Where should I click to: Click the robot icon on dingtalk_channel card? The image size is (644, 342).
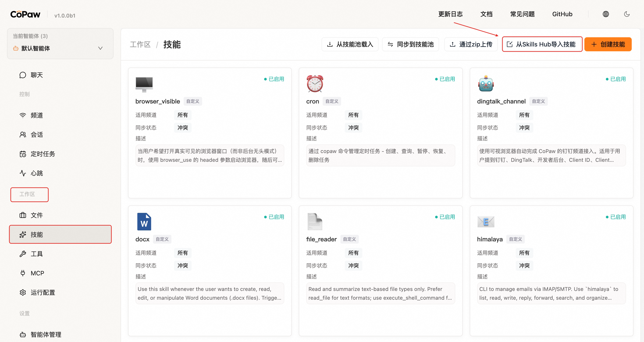tap(486, 84)
